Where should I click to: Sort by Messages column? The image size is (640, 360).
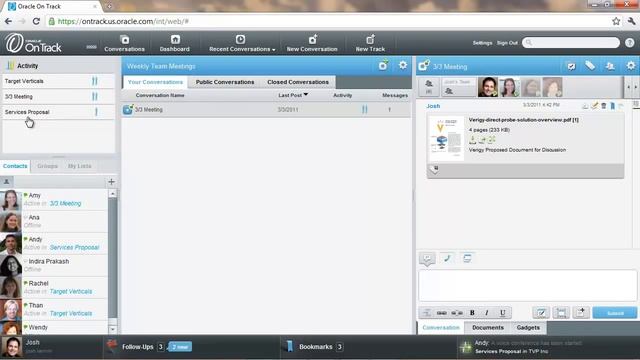(395, 95)
